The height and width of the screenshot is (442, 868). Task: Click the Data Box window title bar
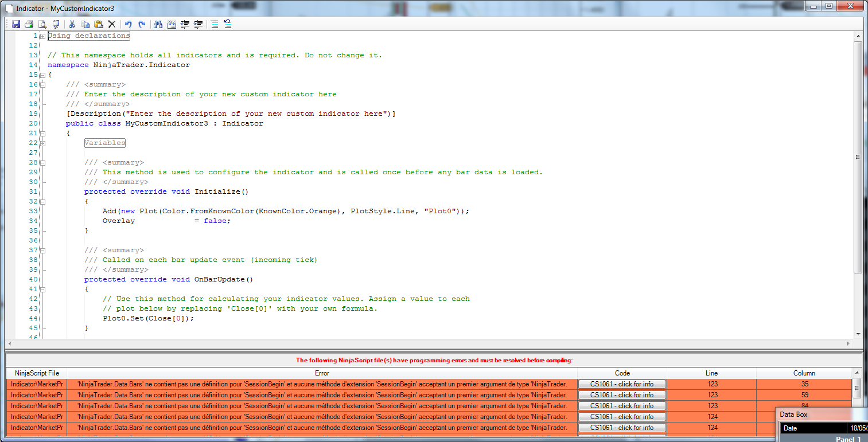click(x=822, y=414)
